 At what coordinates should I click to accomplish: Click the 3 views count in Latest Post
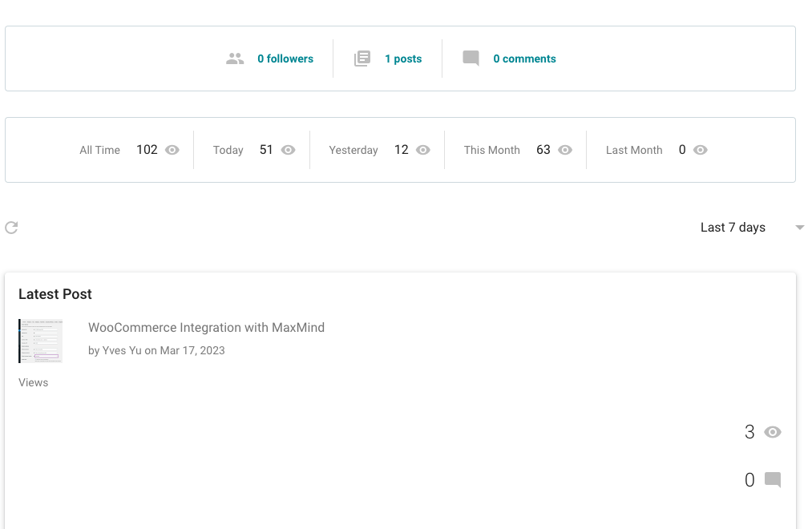tap(749, 432)
